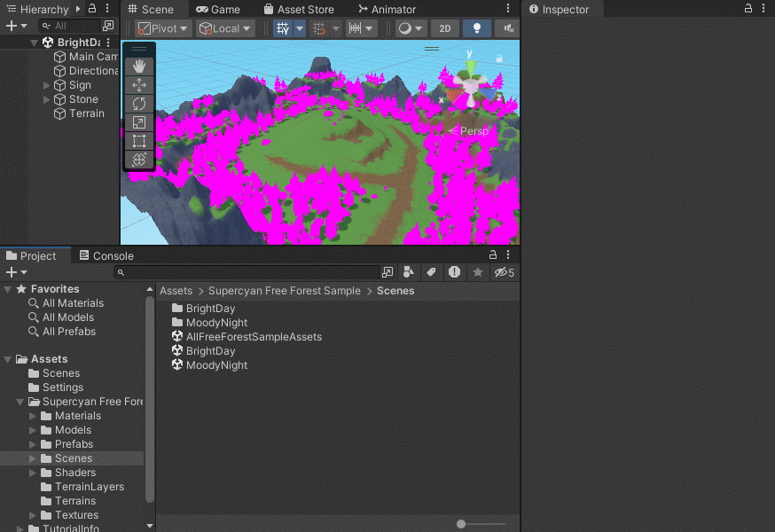Open Hierarchy search in window icon
Viewport: 775px width, 532px height.
pos(108,26)
